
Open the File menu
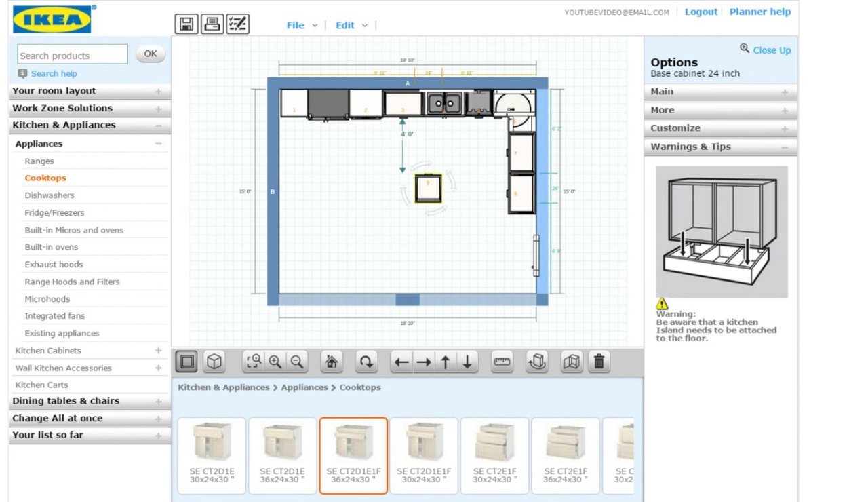pos(302,25)
